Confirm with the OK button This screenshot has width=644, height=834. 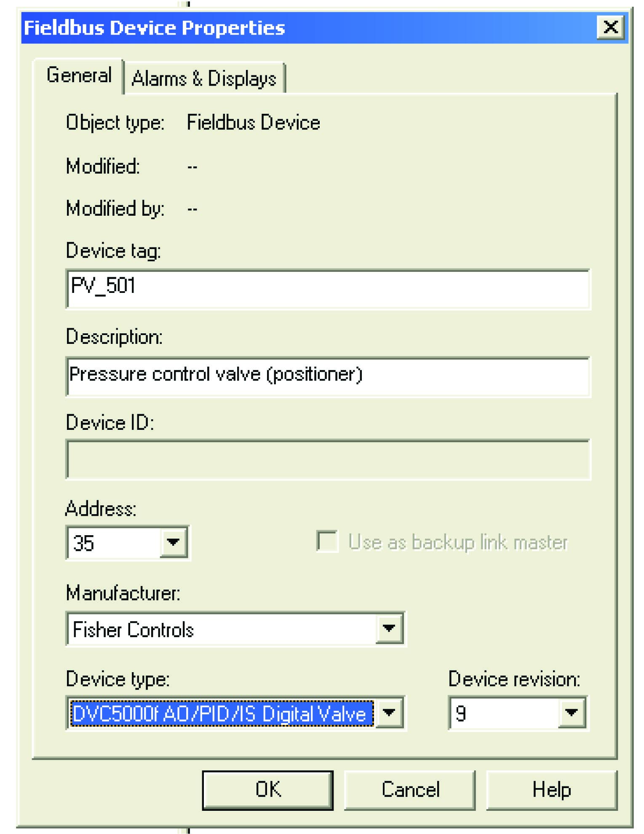[268, 790]
